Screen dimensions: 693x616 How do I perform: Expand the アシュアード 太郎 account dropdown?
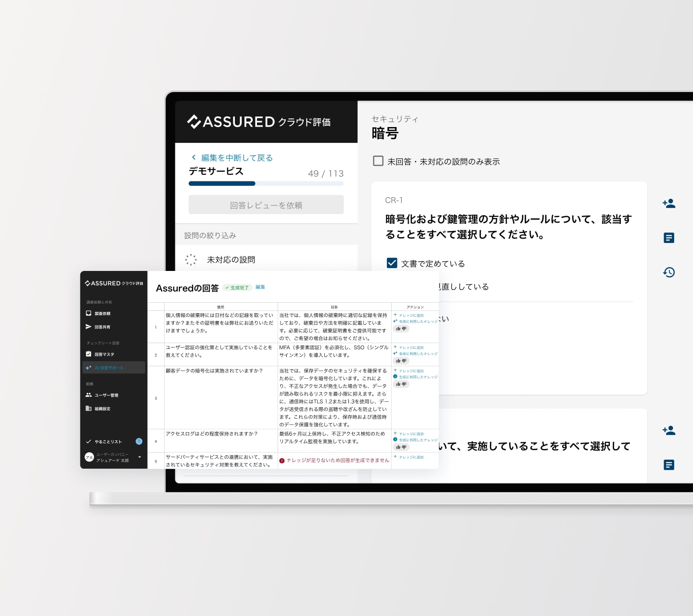coord(140,457)
